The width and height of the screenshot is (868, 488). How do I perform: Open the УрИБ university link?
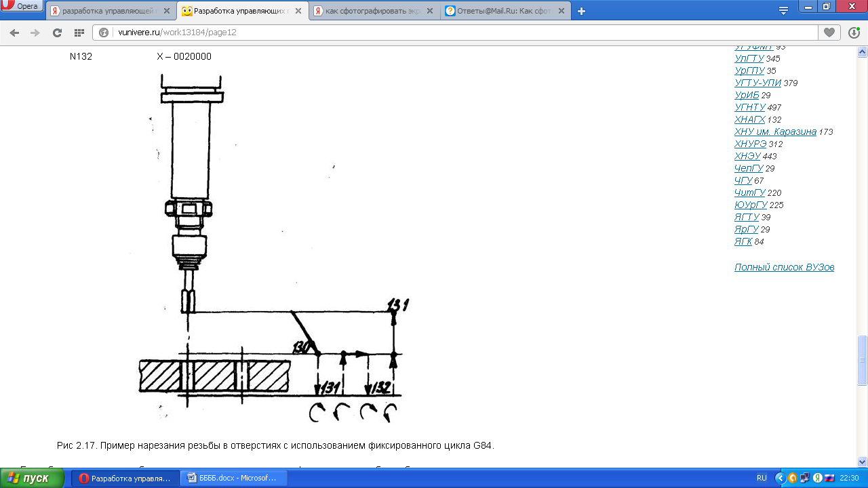[746, 96]
